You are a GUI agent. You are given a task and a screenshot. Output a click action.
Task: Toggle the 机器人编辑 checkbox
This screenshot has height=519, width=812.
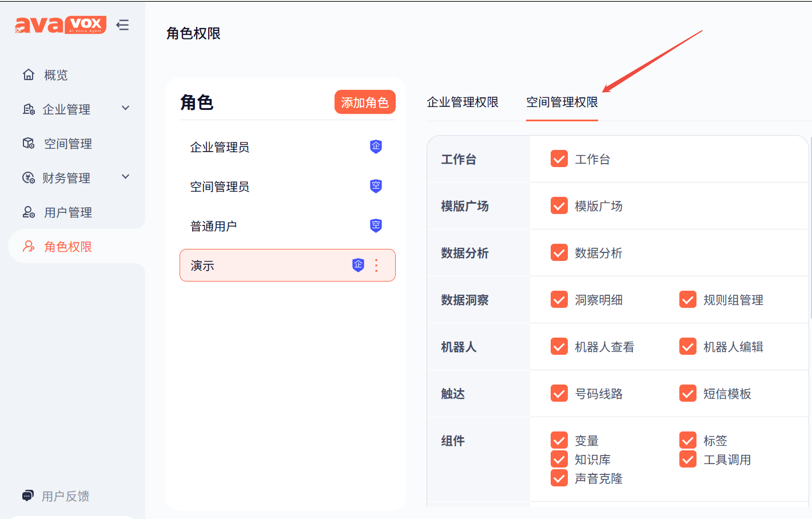click(x=687, y=346)
